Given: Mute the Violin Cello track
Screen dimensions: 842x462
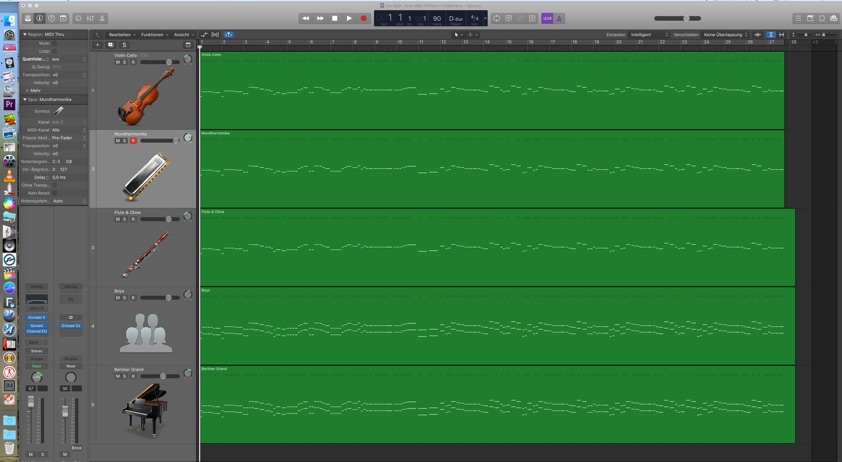Looking at the screenshot, I should pyautogui.click(x=118, y=62).
